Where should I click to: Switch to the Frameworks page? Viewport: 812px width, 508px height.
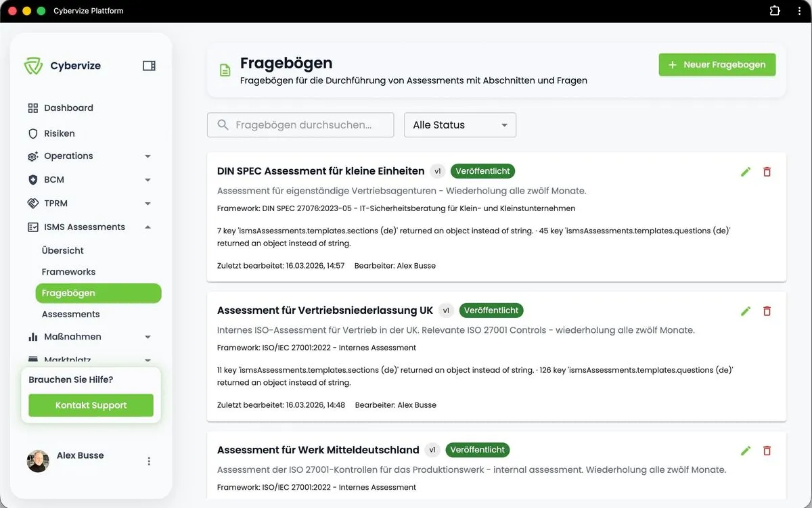click(68, 271)
